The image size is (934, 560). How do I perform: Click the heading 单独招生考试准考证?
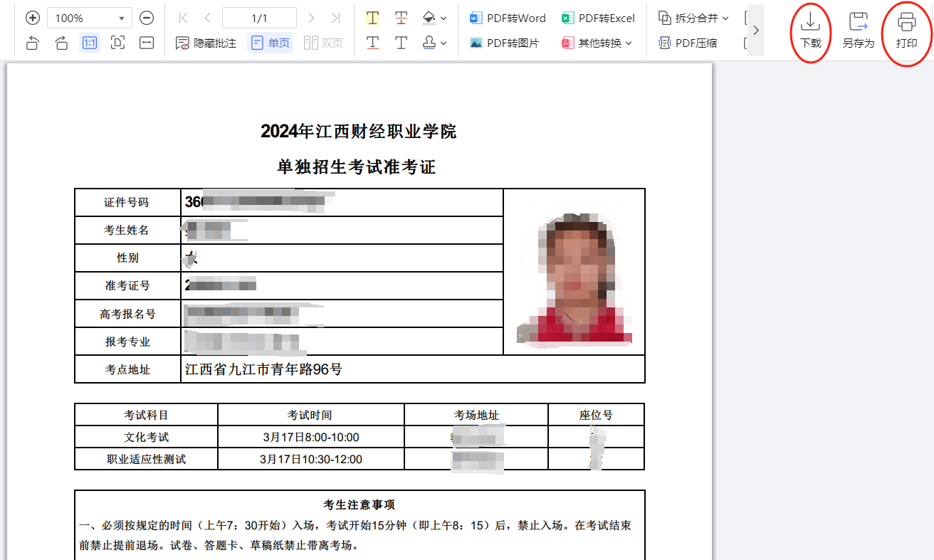356,167
